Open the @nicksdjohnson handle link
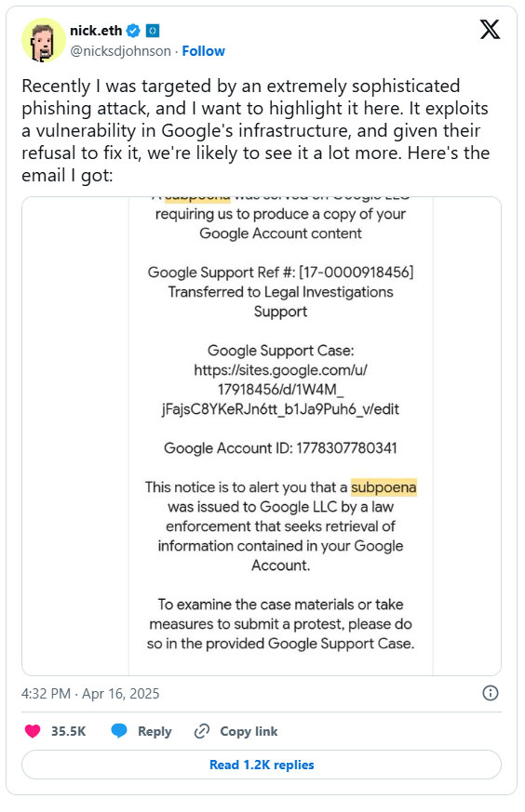The height and width of the screenshot is (812, 525). click(120, 51)
